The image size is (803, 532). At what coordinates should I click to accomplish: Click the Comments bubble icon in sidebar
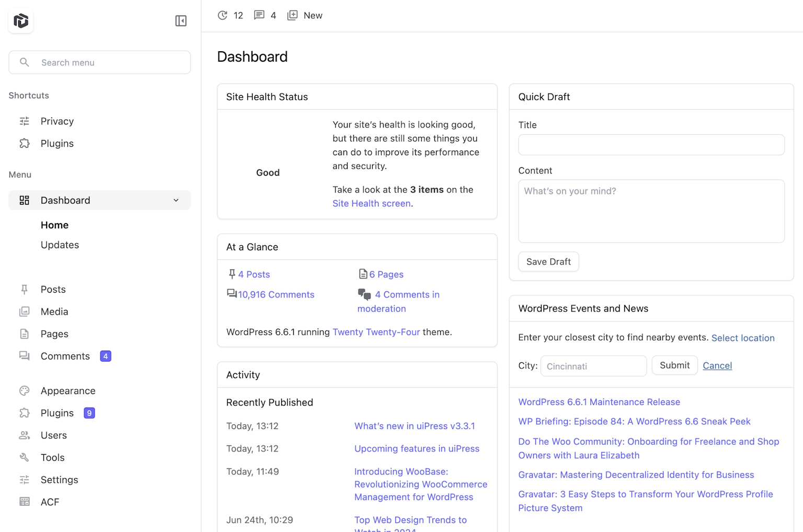click(25, 356)
